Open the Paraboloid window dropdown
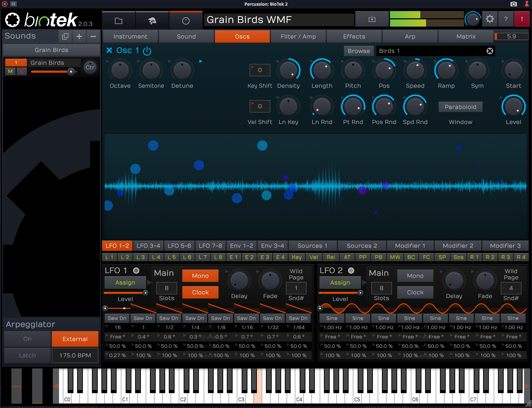The image size is (532, 408). pos(460,107)
